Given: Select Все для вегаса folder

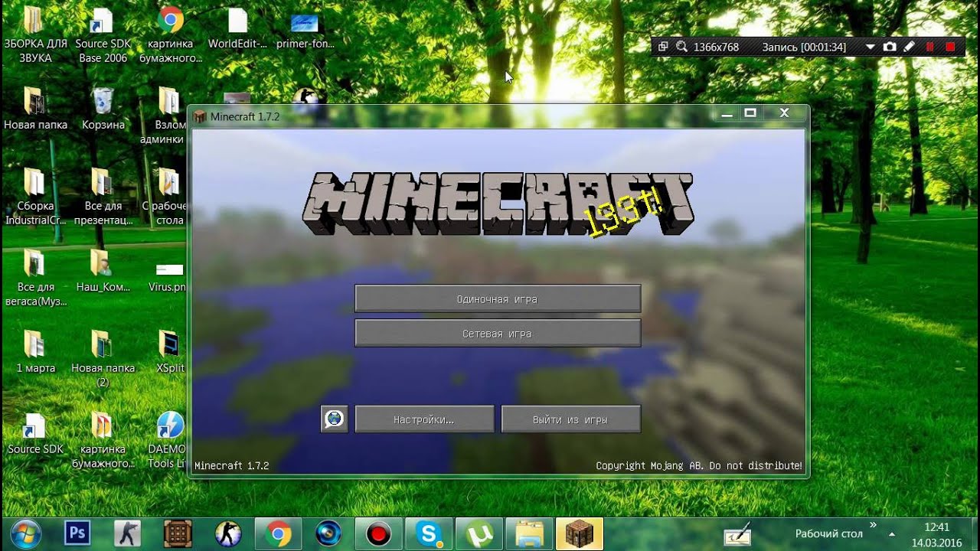Looking at the screenshot, I should click(35, 279).
